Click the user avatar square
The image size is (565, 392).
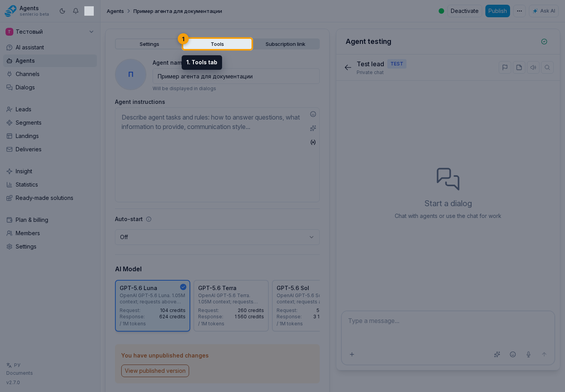[x=89, y=11]
